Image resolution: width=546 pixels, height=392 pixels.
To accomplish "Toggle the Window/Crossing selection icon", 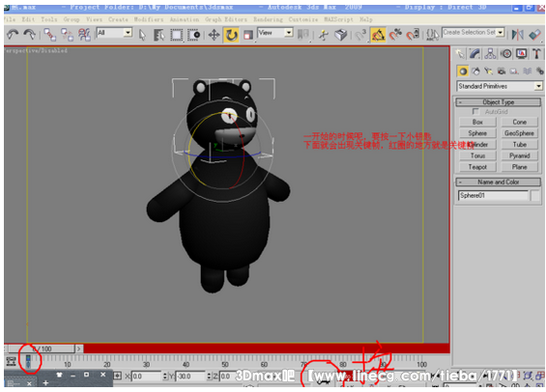I will 193,35.
